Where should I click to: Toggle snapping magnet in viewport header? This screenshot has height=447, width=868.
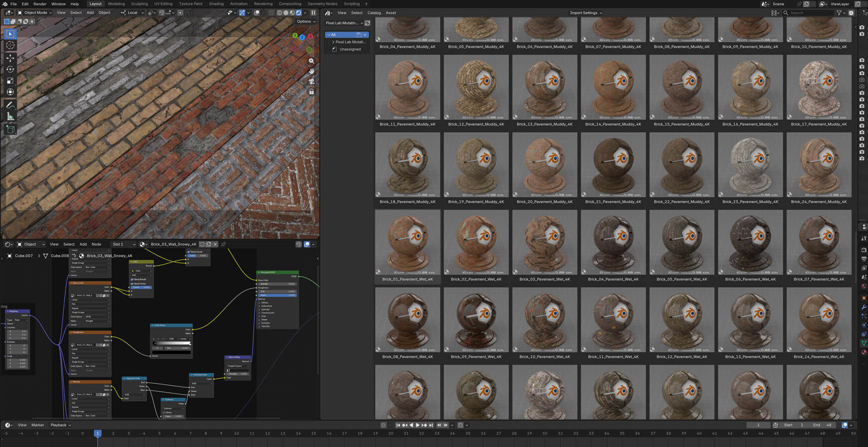(x=162, y=13)
